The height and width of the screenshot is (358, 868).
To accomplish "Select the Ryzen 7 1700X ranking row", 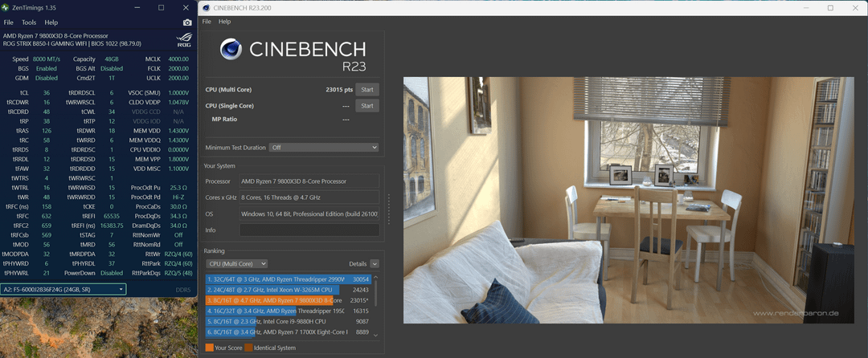I will (288, 332).
